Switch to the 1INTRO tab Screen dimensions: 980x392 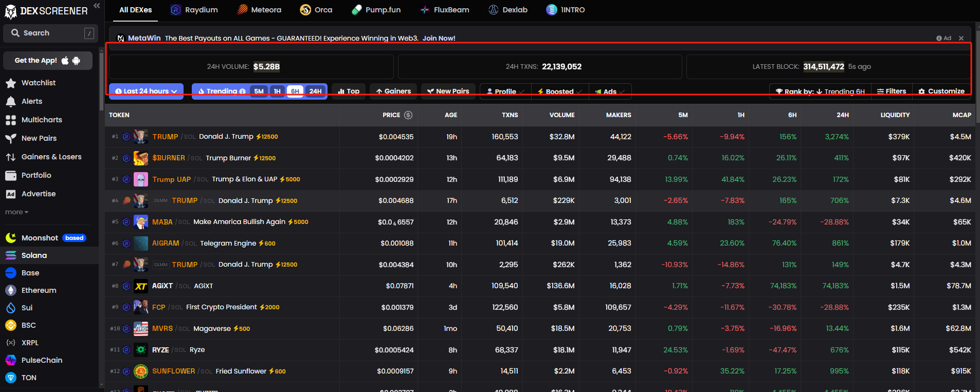pos(566,10)
